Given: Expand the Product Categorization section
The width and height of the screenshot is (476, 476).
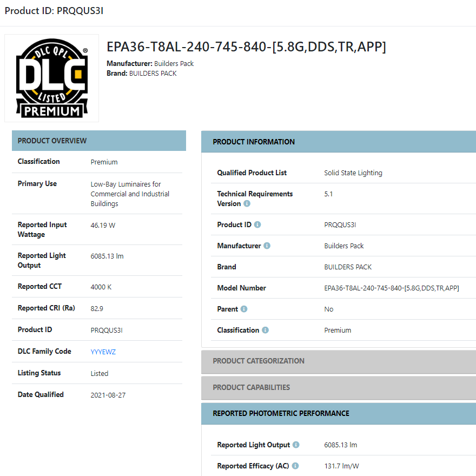Looking at the screenshot, I should click(x=339, y=361).
